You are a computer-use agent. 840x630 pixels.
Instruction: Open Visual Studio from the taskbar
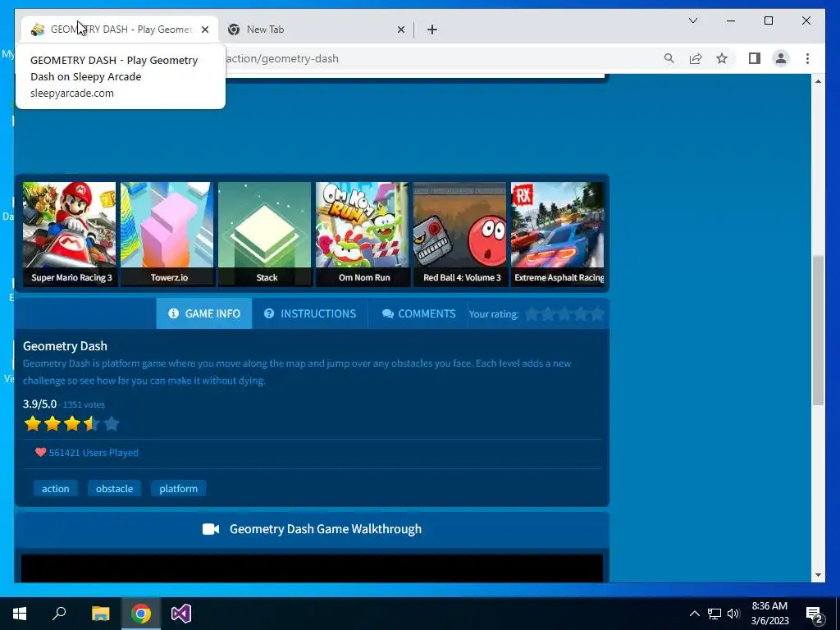(181, 614)
